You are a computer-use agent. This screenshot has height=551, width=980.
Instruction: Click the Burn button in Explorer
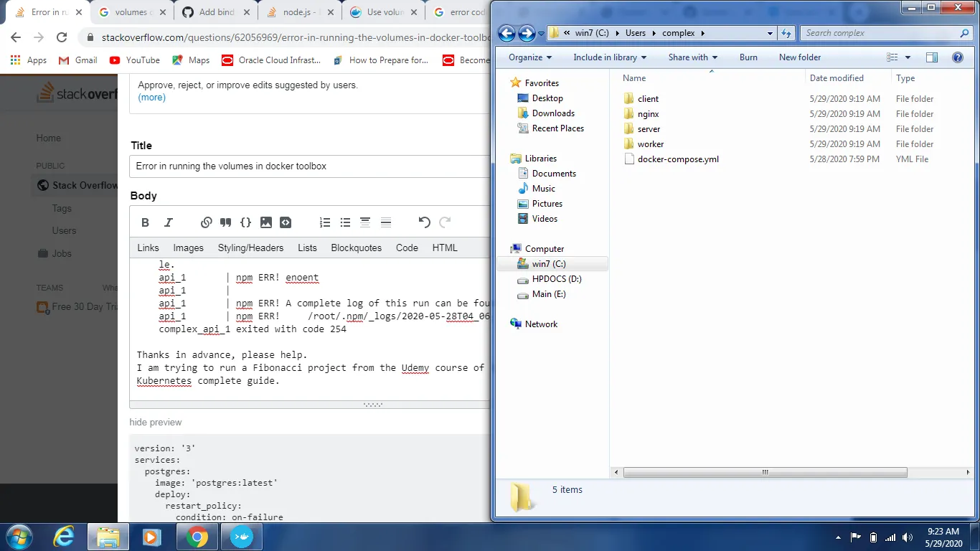coord(748,57)
